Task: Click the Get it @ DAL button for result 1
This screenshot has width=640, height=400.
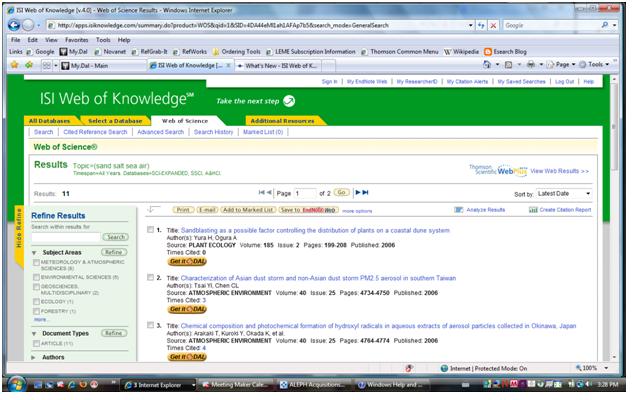Action: tap(187, 261)
